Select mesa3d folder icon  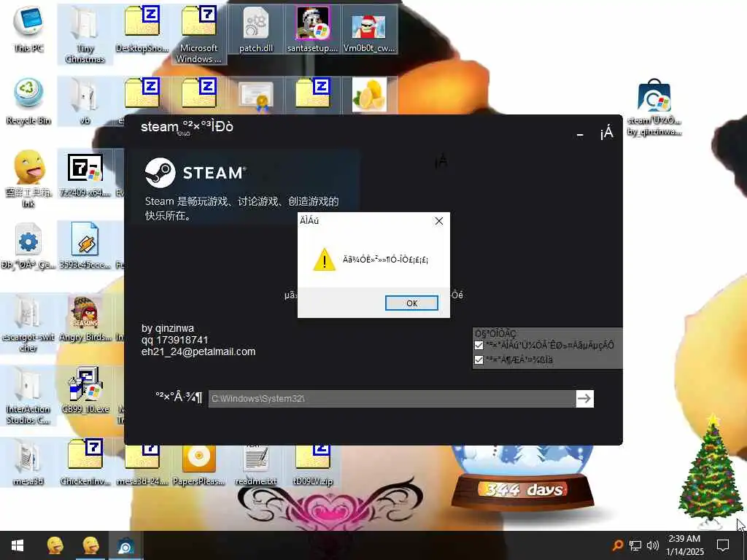[28, 463]
